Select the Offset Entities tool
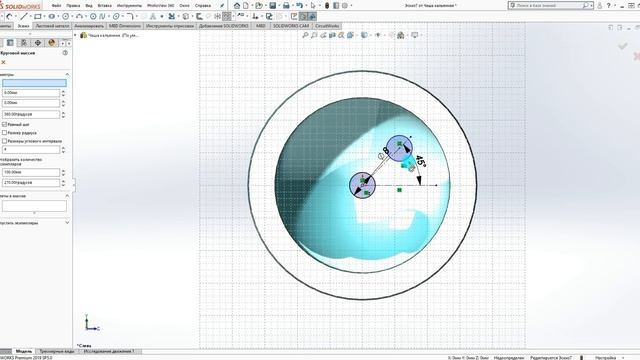This screenshot has height=360, width=640. (199, 16)
